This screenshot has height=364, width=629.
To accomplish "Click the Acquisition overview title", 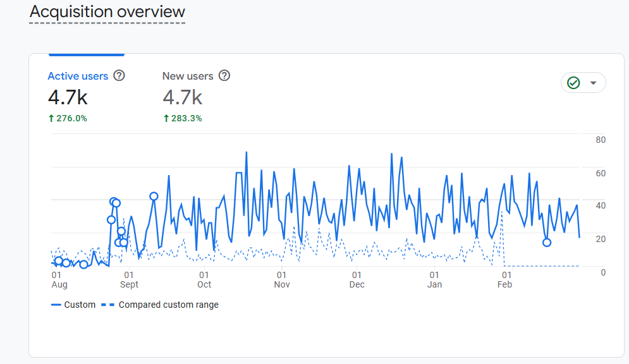I will (x=107, y=11).
